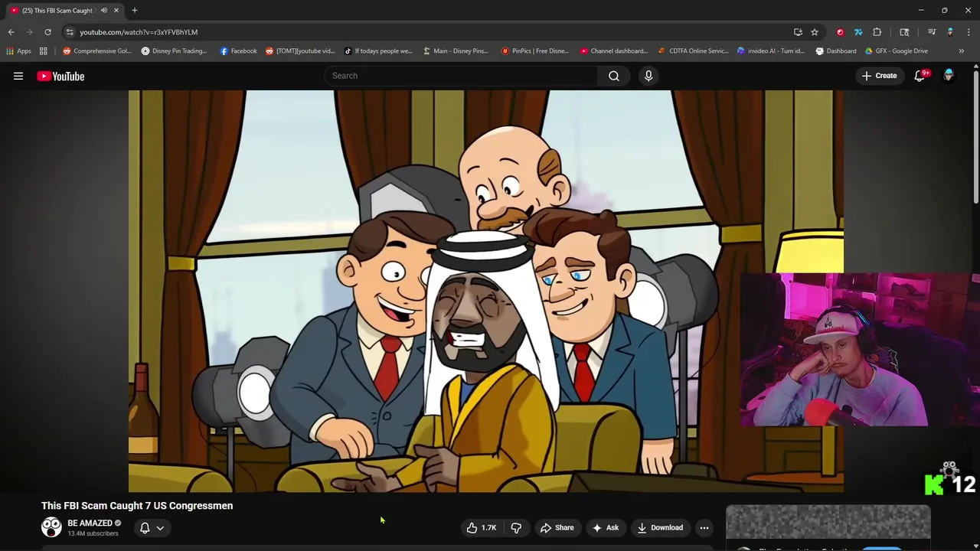Open 'If todays people we...' bookmark
Viewport: 980px width, 551px height.
(x=378, y=51)
